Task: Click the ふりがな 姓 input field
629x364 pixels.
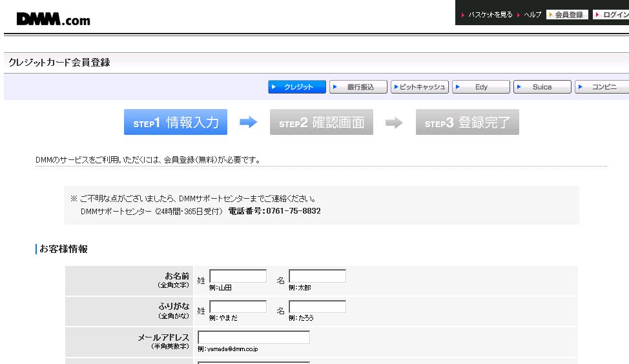Action: (x=238, y=307)
